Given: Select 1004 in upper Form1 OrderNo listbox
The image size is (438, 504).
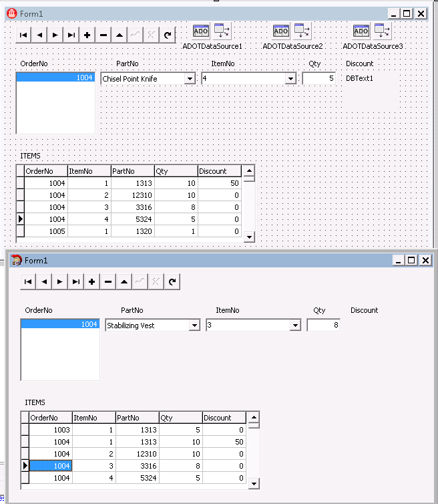Looking at the screenshot, I should [55, 78].
